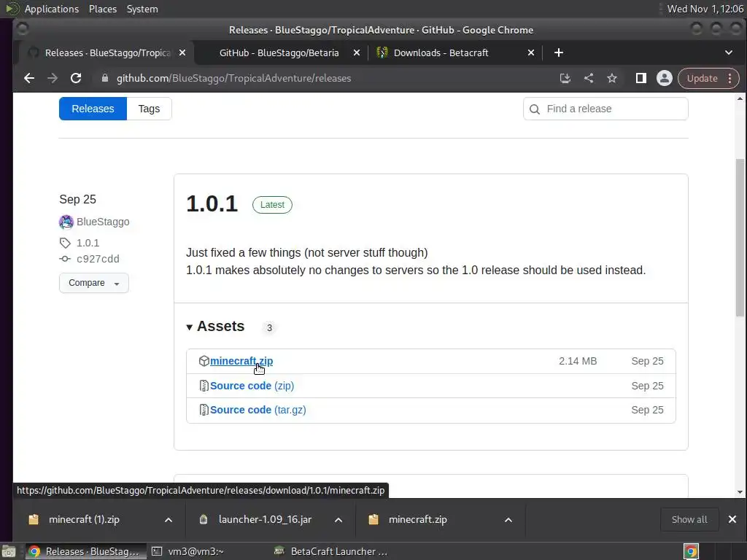Click the minecraft (1).zip file icon
The height and width of the screenshot is (560, 747).
pos(34,519)
